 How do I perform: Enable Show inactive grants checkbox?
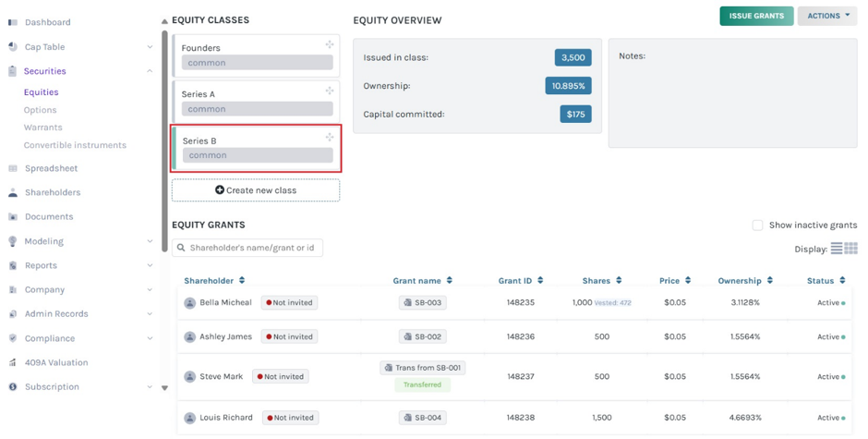pyautogui.click(x=757, y=225)
